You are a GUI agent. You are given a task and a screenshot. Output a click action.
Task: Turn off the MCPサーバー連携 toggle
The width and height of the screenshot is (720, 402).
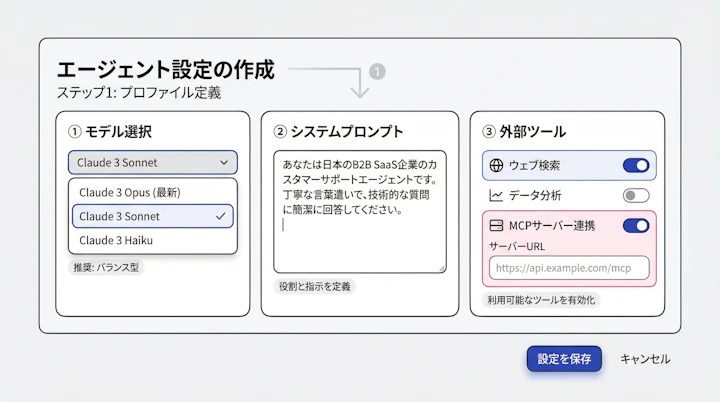point(636,226)
